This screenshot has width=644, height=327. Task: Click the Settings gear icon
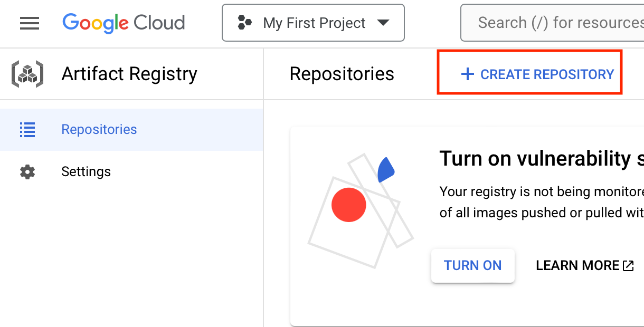pyautogui.click(x=27, y=172)
